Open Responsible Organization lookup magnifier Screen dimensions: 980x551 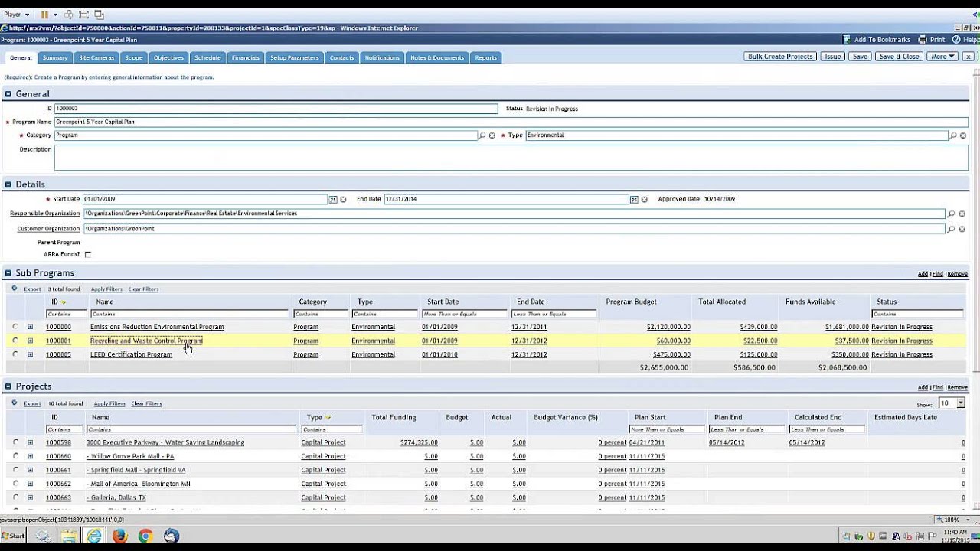tap(952, 214)
